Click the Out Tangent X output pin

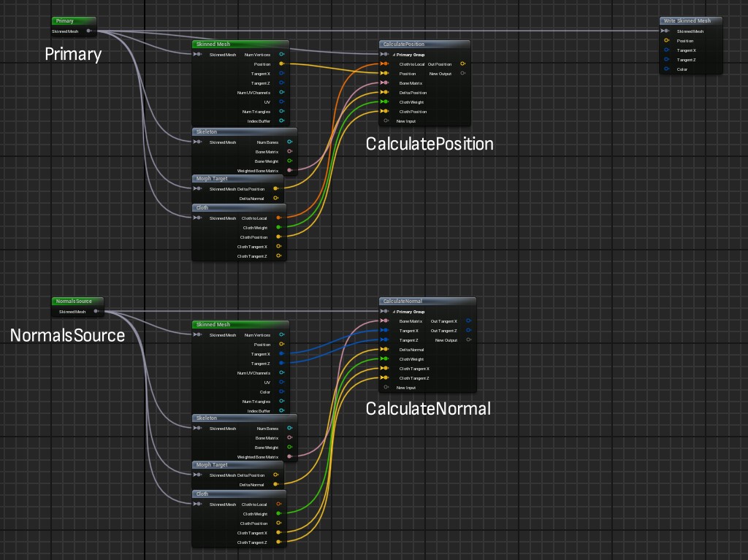pyautogui.click(x=468, y=321)
